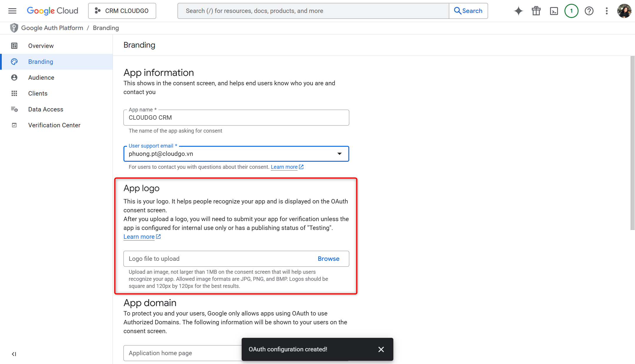
Task: Click the gift offers icon
Action: pos(536,11)
